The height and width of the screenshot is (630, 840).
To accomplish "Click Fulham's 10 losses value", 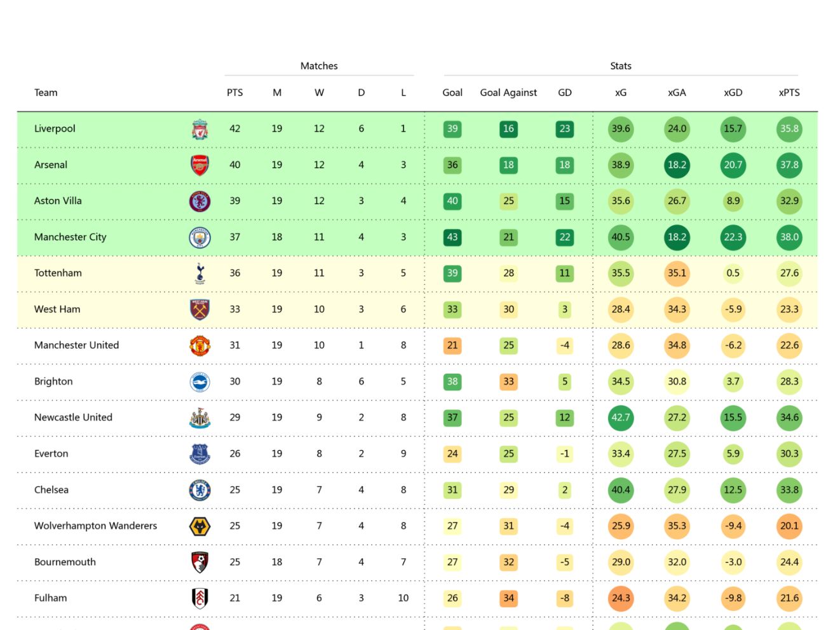I will tap(403, 598).
